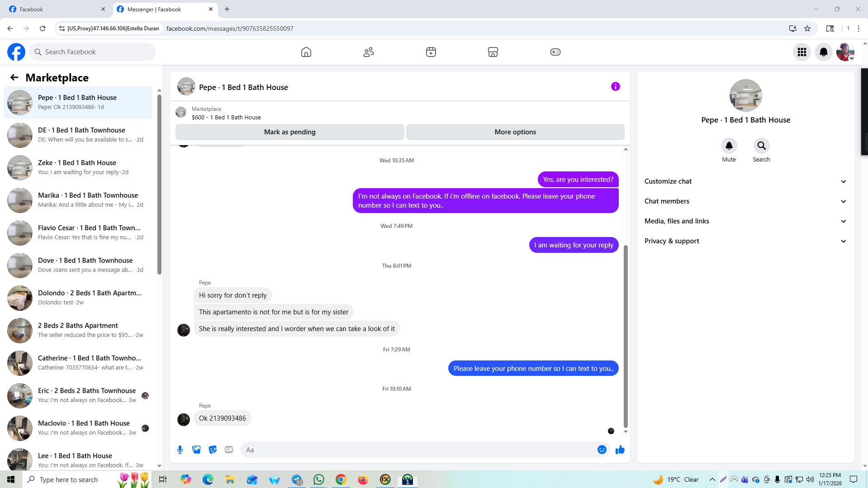868x488 pixels.
Task: Open WhatsApp from the taskbar
Action: [319, 479]
